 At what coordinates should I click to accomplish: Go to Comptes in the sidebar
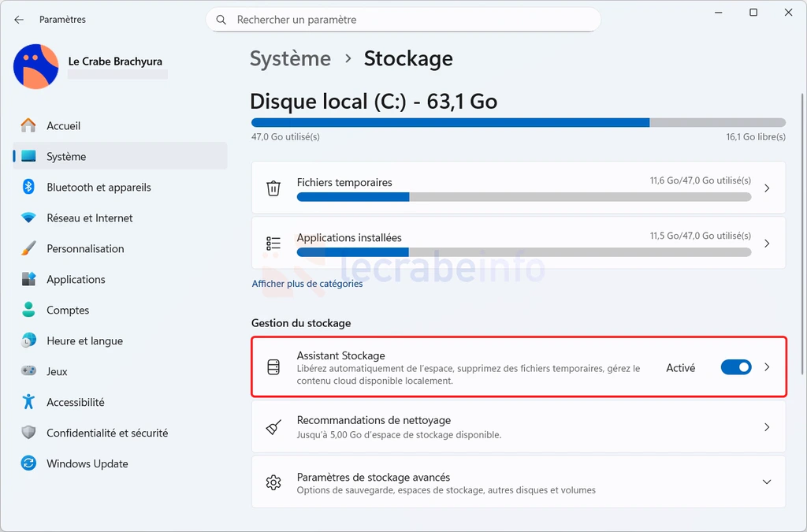68,310
